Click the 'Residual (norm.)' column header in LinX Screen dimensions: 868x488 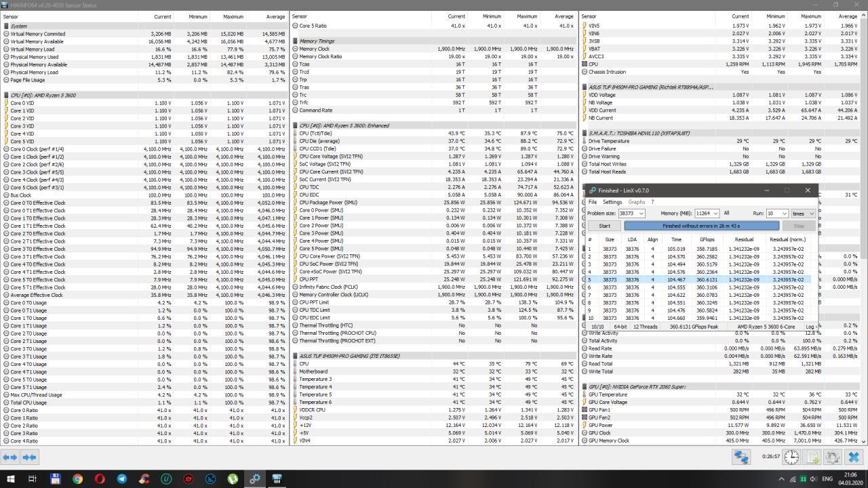click(x=788, y=239)
